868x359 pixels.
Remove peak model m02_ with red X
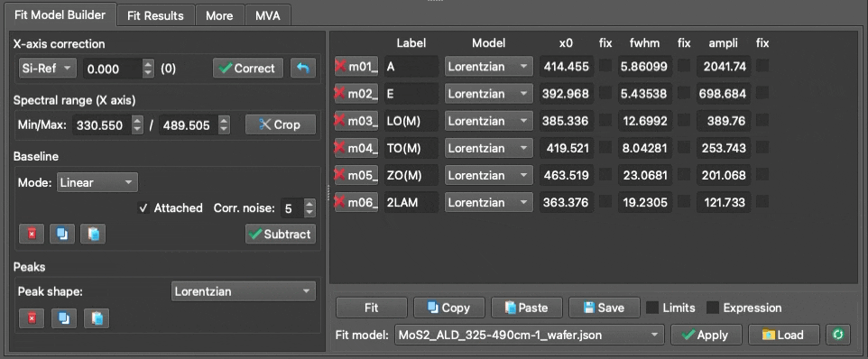click(x=356, y=94)
